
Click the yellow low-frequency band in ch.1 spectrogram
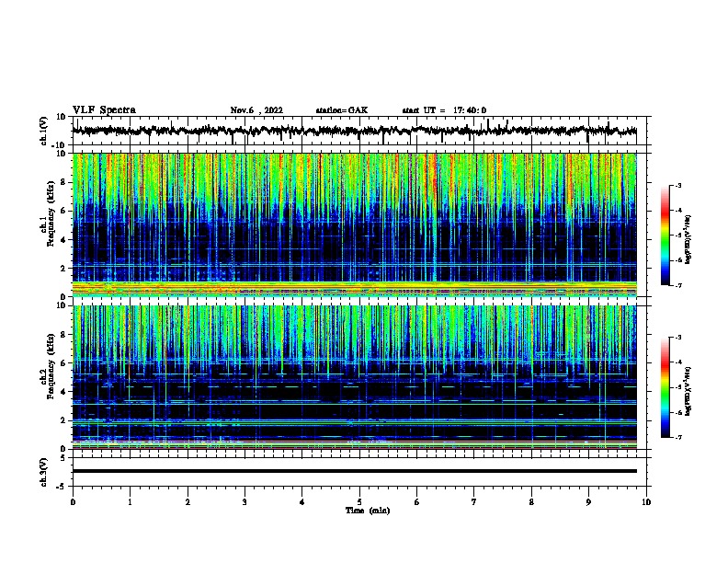click(x=355, y=289)
